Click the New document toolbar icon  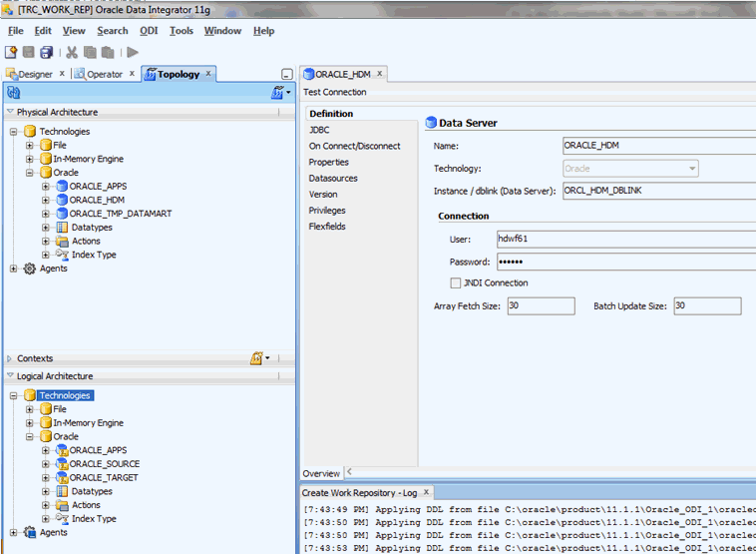[11, 52]
